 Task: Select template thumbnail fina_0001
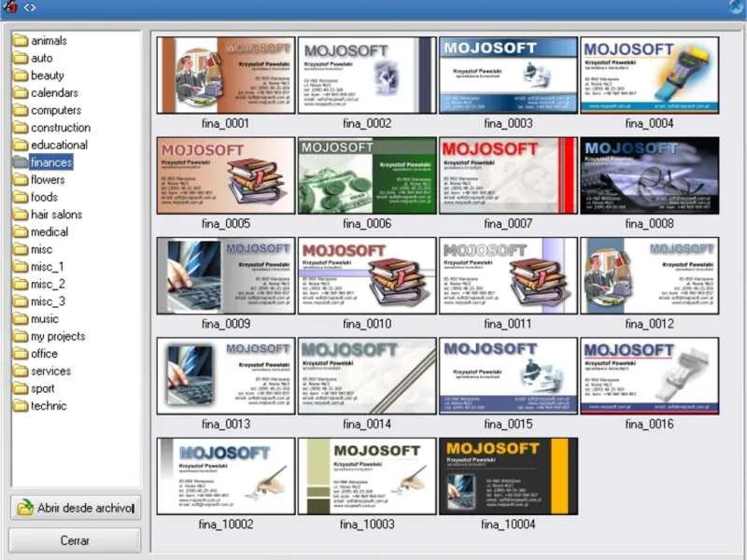(x=226, y=76)
